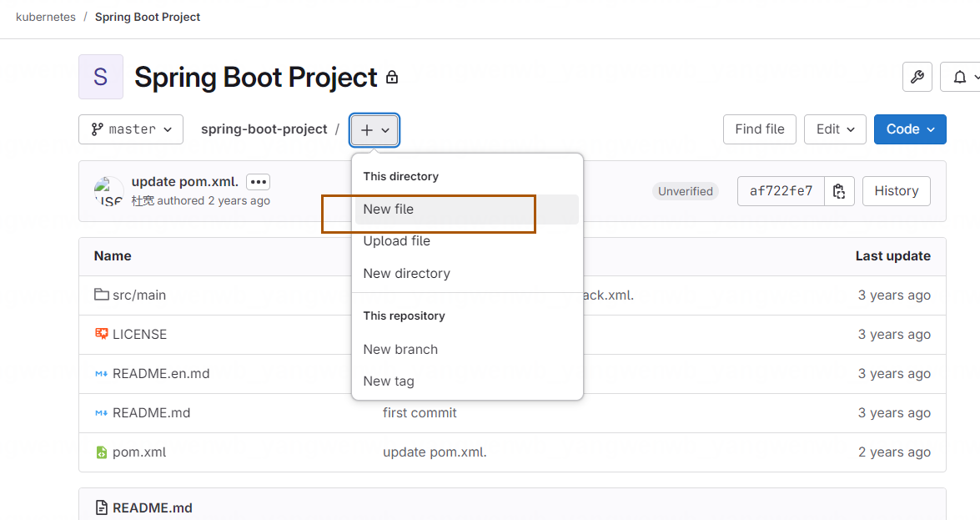Copy commit SHA with clipboard icon
The image size is (980, 520).
[839, 191]
